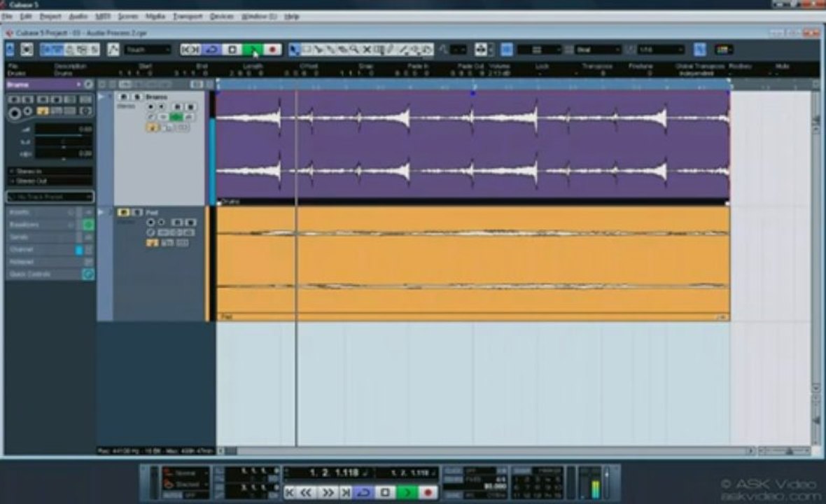This screenshot has height=504, width=826.
Task: Open the File menu
Action: 7,16
